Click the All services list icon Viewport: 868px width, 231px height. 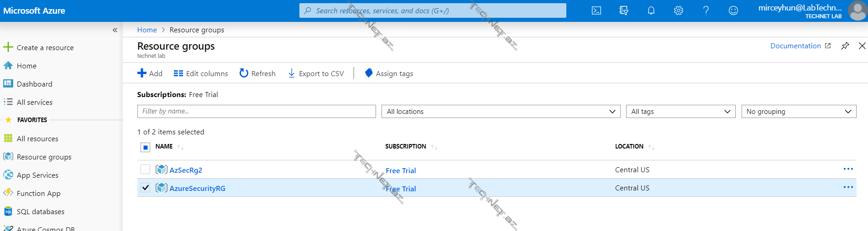click(8, 102)
